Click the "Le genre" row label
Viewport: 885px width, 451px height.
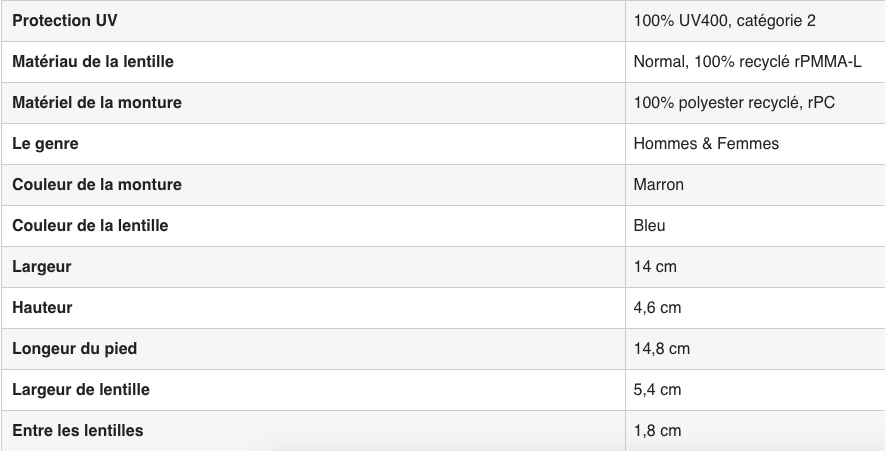click(45, 144)
